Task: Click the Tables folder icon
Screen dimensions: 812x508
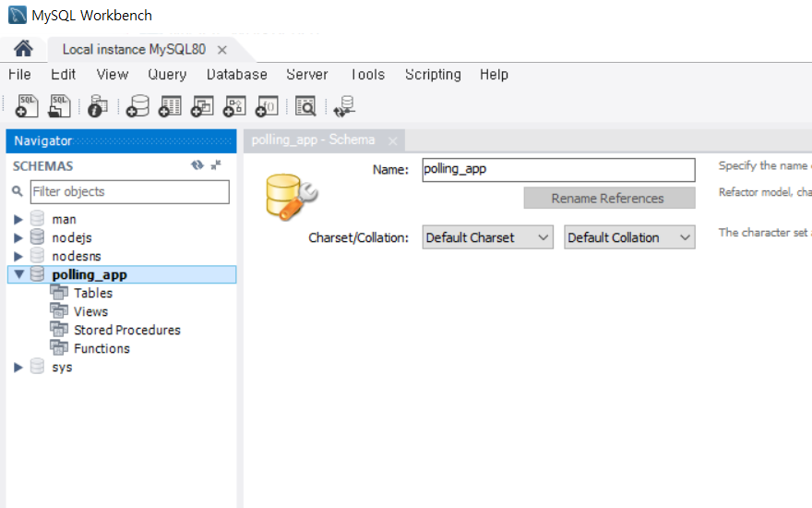Action: pos(59,293)
